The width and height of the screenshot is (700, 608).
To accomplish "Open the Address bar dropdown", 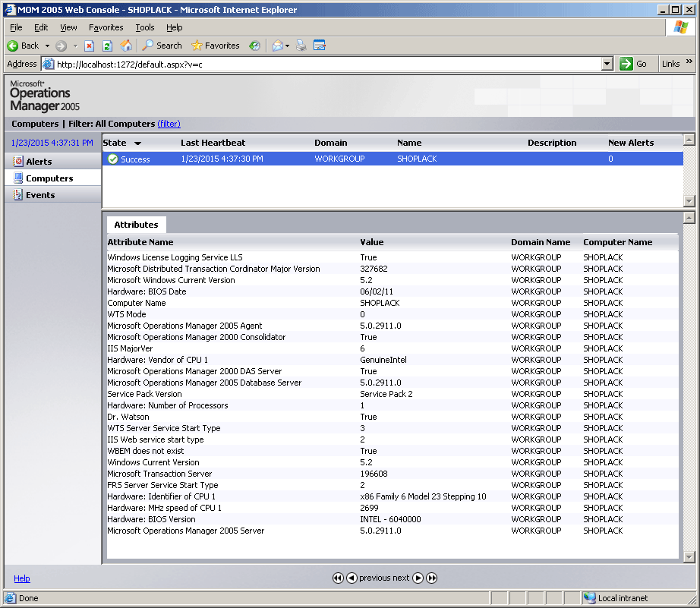I will pos(607,64).
